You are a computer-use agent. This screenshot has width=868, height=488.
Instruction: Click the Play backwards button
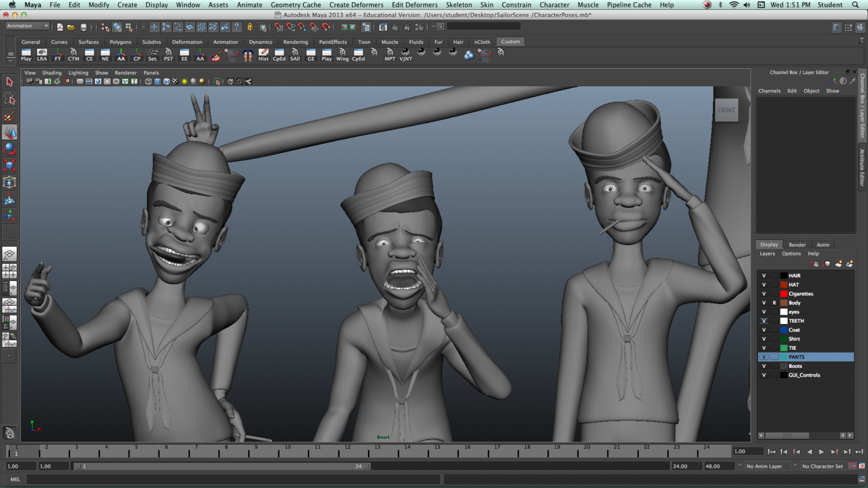coord(809,452)
